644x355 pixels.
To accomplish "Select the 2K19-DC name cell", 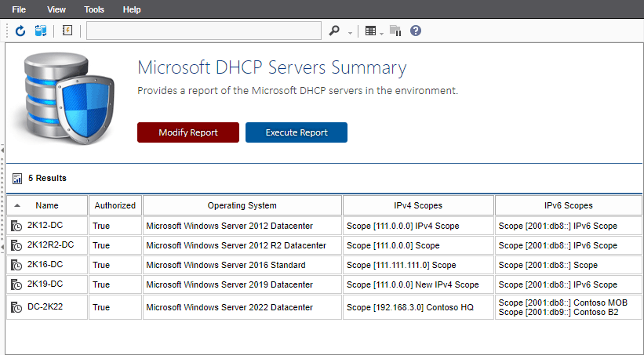I will point(47,284).
